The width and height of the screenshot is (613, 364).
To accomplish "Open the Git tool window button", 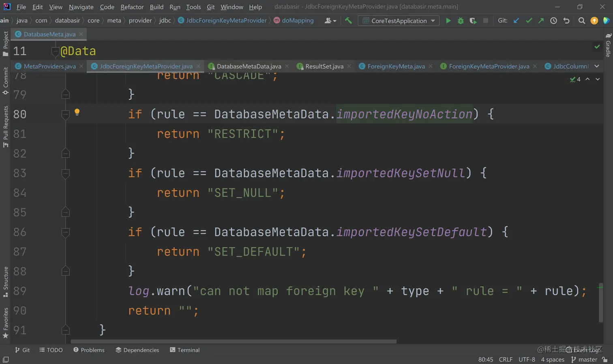I will coord(22,350).
